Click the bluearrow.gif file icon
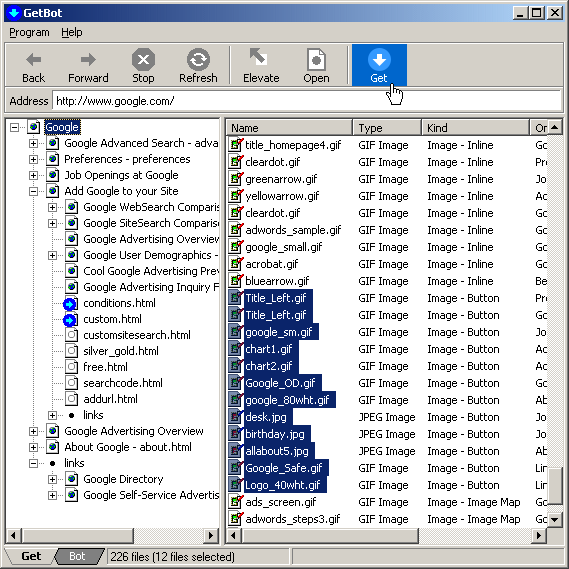The width and height of the screenshot is (569, 569). point(236,281)
